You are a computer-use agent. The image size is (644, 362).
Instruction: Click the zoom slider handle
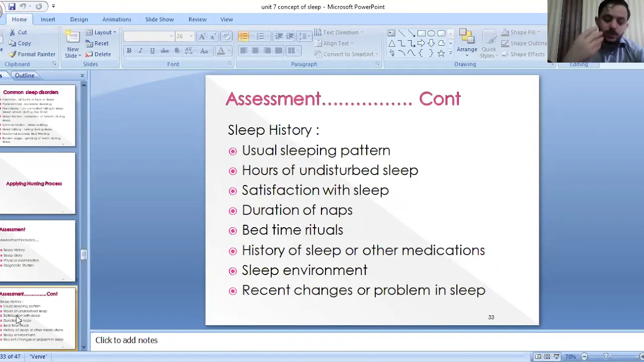pyautogui.click(x=606, y=356)
